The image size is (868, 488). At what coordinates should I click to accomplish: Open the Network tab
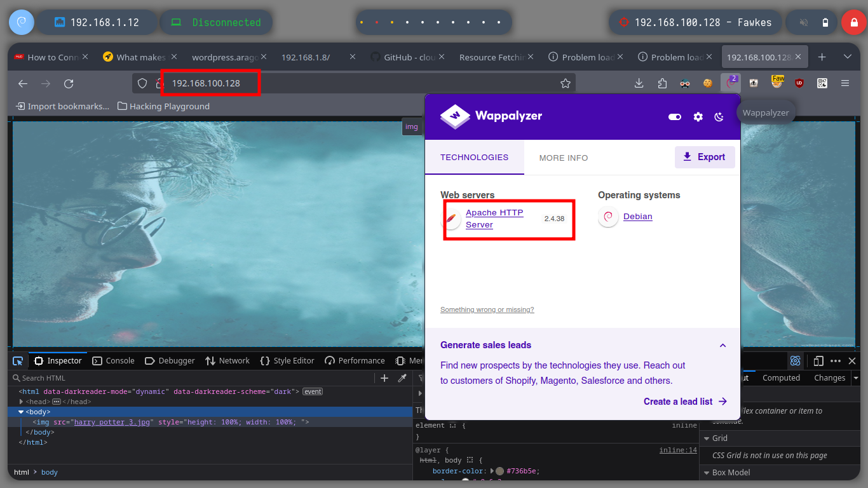tap(227, 361)
